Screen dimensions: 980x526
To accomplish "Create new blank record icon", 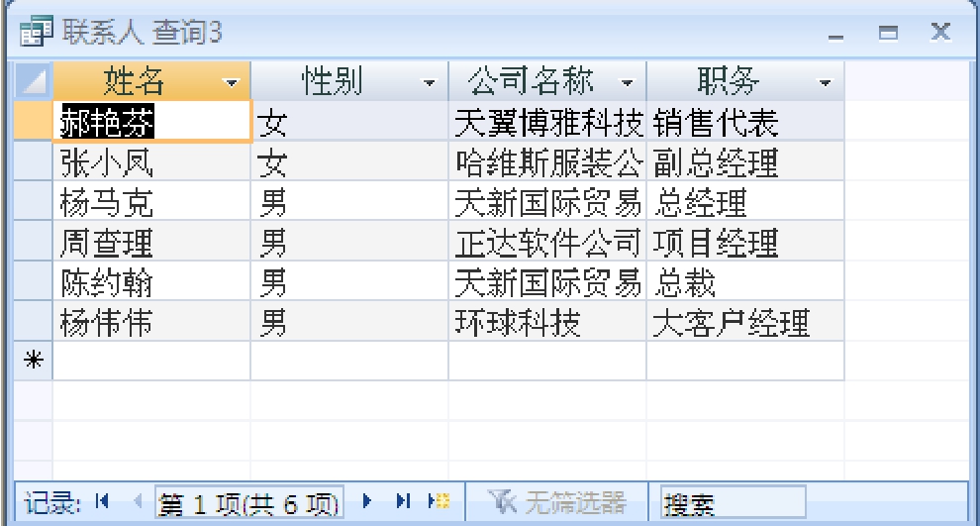I will coord(431,503).
